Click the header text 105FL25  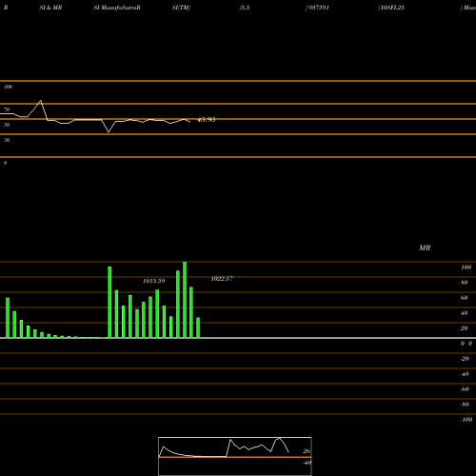[x=392, y=8]
